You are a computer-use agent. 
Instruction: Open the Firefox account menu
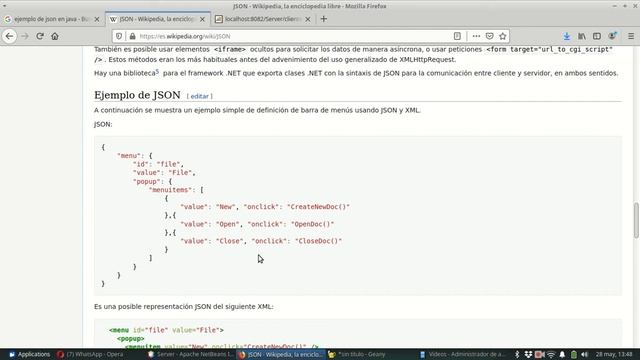(612, 36)
